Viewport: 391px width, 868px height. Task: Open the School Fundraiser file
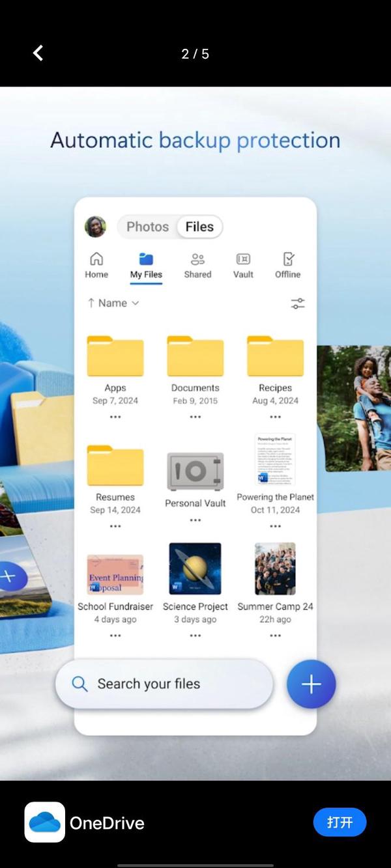pos(115,574)
